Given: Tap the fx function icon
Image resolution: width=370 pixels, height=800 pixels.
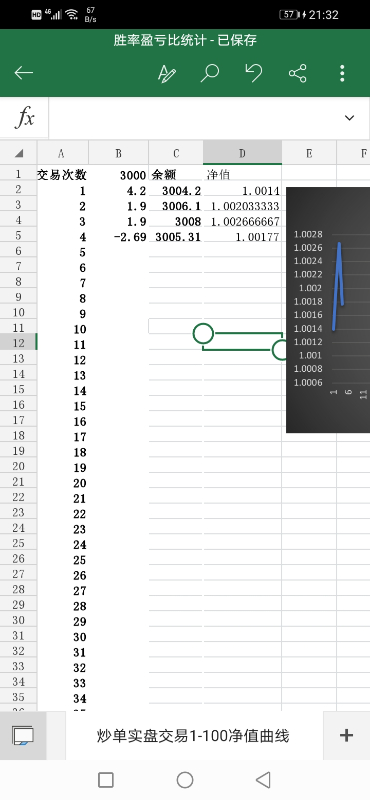Looking at the screenshot, I should [24, 118].
